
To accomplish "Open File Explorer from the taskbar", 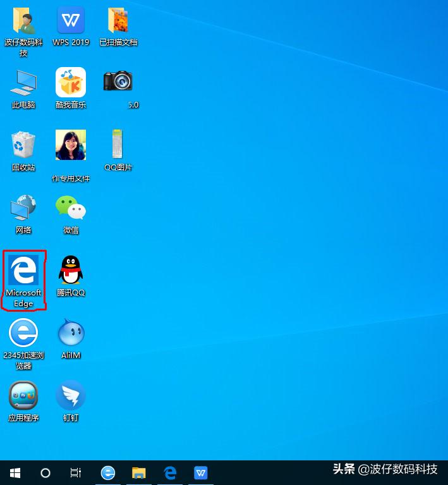I will click(x=139, y=472).
